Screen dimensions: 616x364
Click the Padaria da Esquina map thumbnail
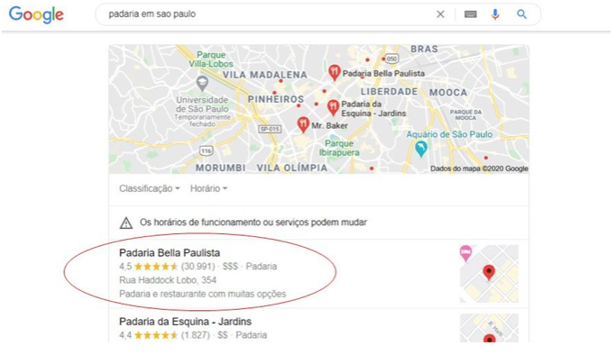click(x=489, y=328)
